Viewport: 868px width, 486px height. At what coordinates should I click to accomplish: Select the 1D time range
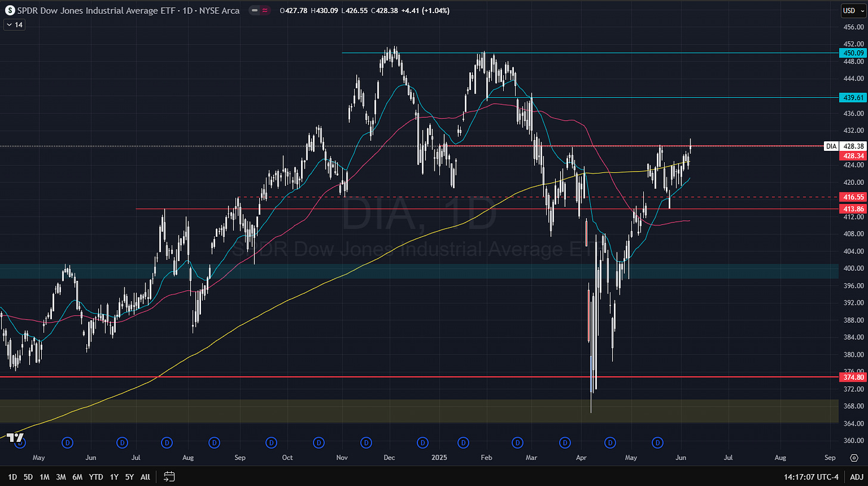click(x=13, y=477)
